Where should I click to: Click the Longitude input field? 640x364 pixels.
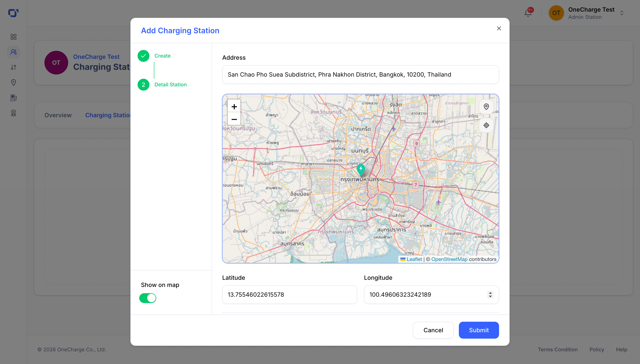pyautogui.click(x=431, y=295)
